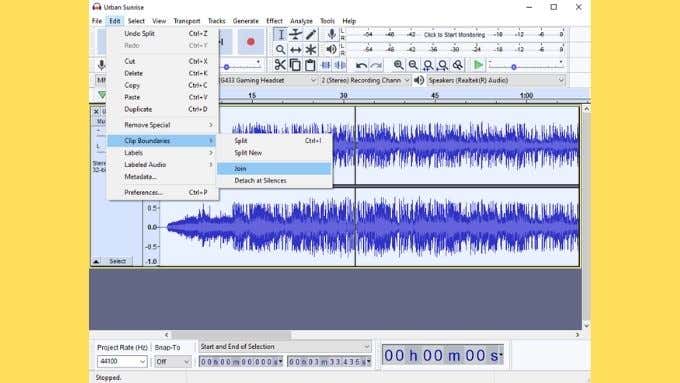Screen dimensions: 680x383
Task: Click the Cut scissors toolbar icon
Action: coord(280,65)
